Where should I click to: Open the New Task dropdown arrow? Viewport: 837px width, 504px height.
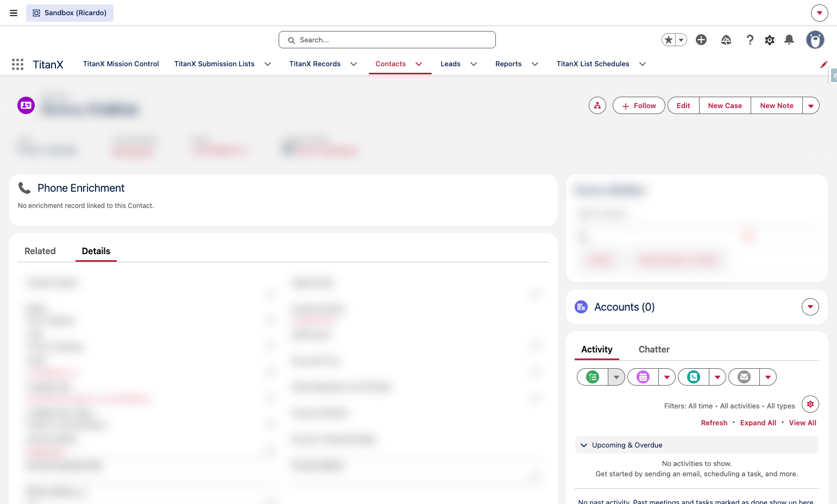pos(616,377)
